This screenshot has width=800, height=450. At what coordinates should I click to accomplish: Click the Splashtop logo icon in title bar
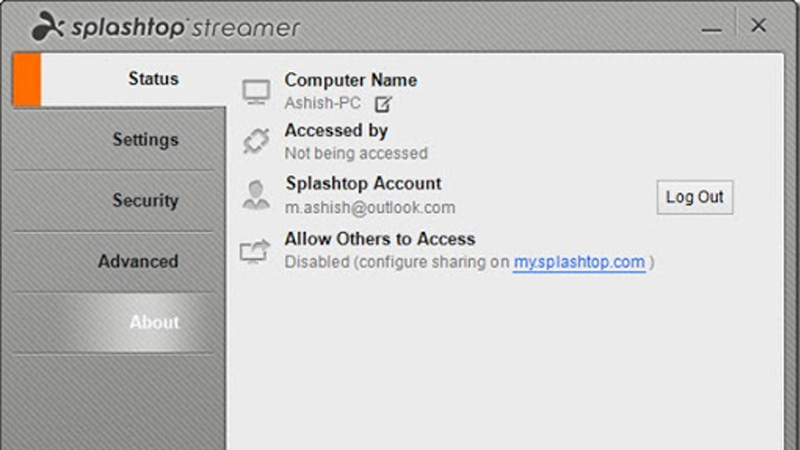coord(48,26)
